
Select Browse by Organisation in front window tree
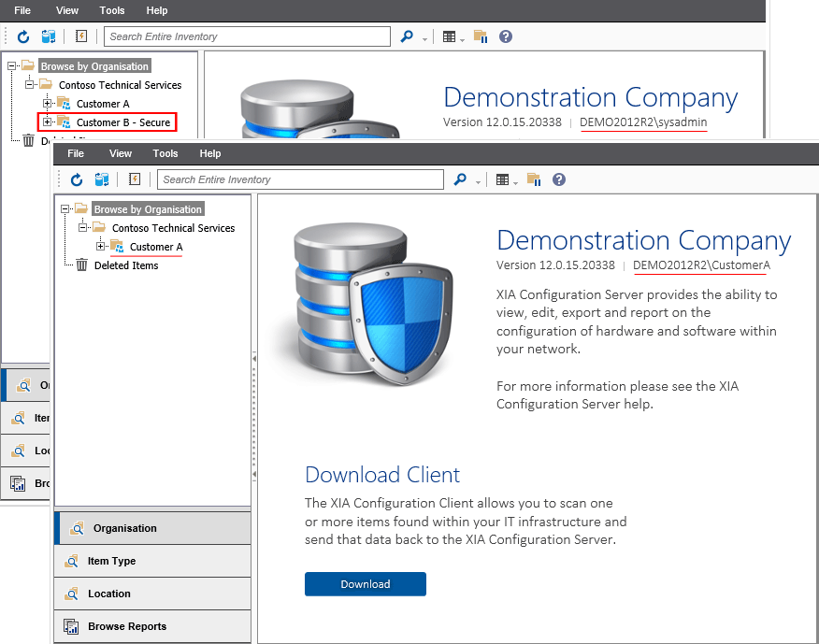pyautogui.click(x=148, y=209)
